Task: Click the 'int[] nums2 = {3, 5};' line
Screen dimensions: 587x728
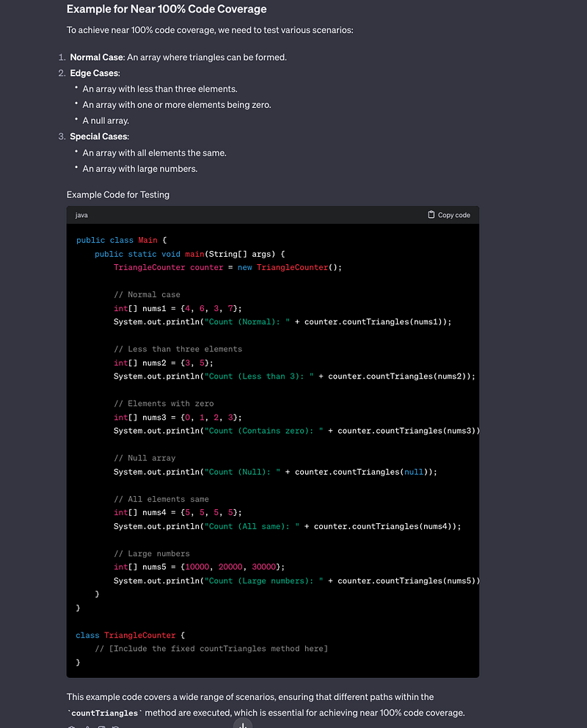Action: click(x=164, y=363)
